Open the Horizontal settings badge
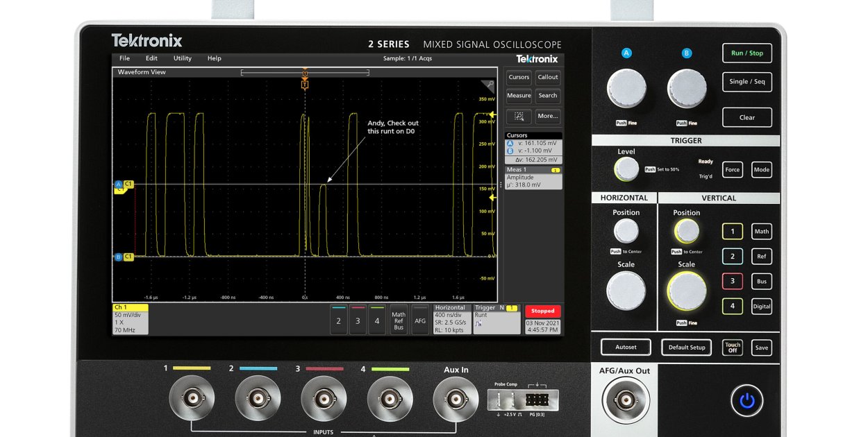The width and height of the screenshot is (868, 437). [451, 318]
